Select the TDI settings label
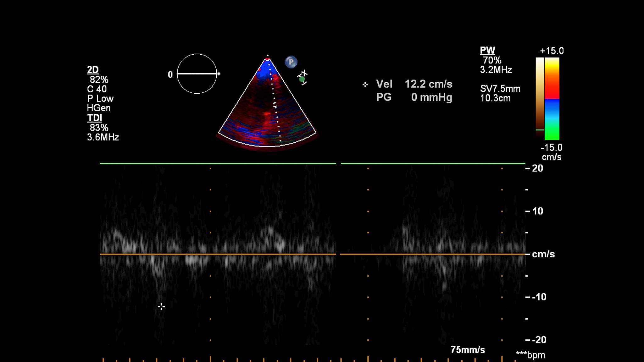 point(95,118)
